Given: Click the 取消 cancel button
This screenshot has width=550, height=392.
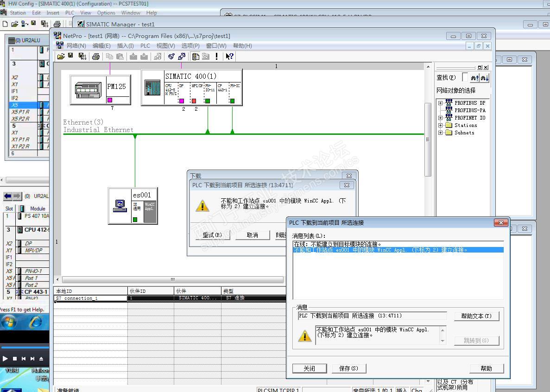Looking at the screenshot, I should coord(252,235).
